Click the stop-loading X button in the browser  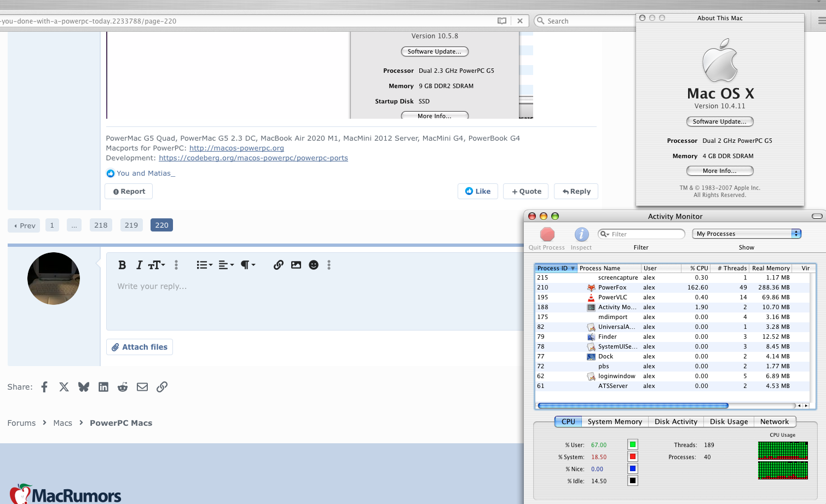coord(520,21)
